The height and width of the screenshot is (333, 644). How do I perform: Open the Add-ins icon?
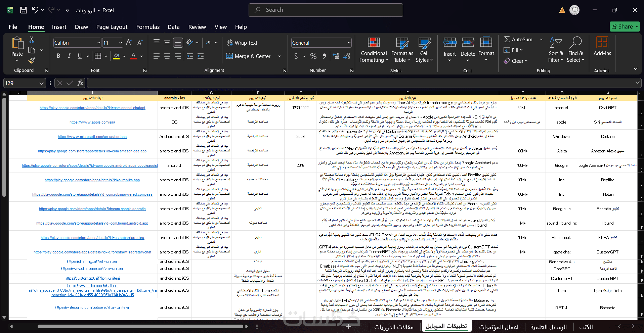pyautogui.click(x=602, y=47)
